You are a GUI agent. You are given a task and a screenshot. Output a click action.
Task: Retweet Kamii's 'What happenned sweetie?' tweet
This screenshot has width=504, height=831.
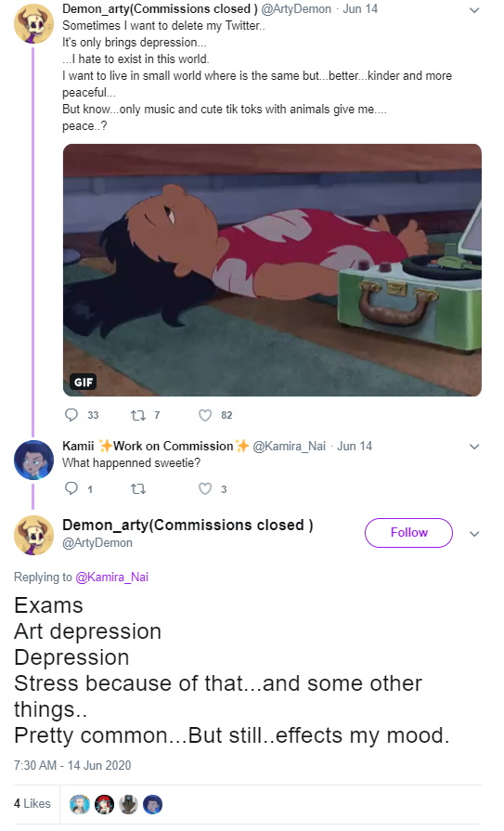[x=138, y=489]
